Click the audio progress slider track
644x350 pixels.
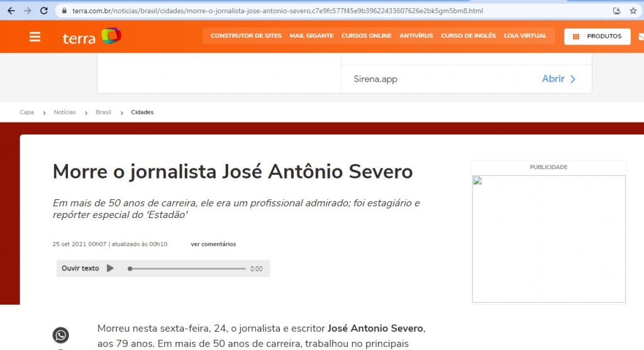187,268
